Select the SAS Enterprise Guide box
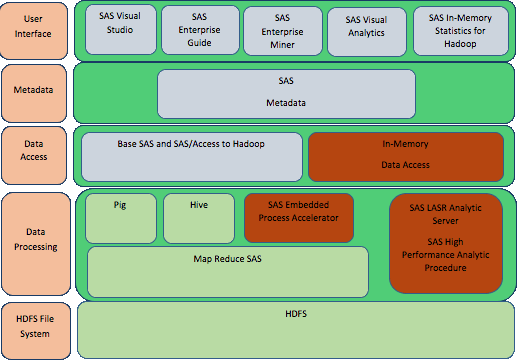This screenshot has width=520, height=363. (x=200, y=30)
